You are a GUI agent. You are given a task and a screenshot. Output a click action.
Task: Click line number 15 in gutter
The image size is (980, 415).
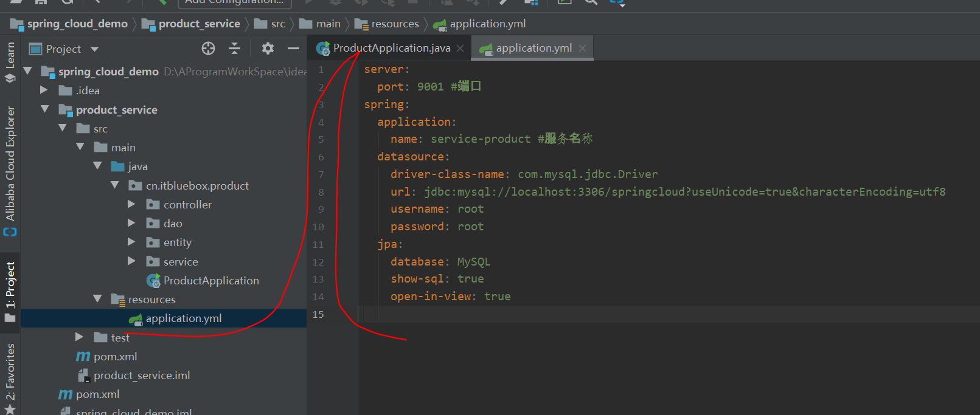pos(318,314)
